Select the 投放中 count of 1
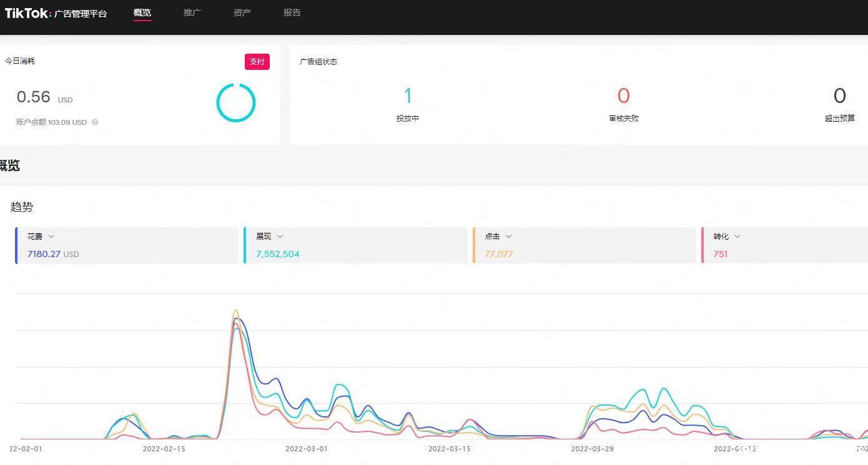Image resolution: width=868 pixels, height=465 pixels. tap(408, 95)
